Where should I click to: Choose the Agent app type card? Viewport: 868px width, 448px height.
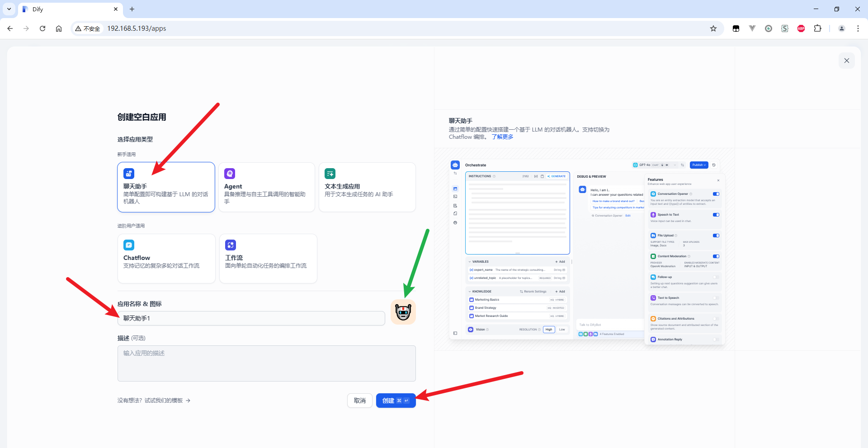[x=267, y=187]
